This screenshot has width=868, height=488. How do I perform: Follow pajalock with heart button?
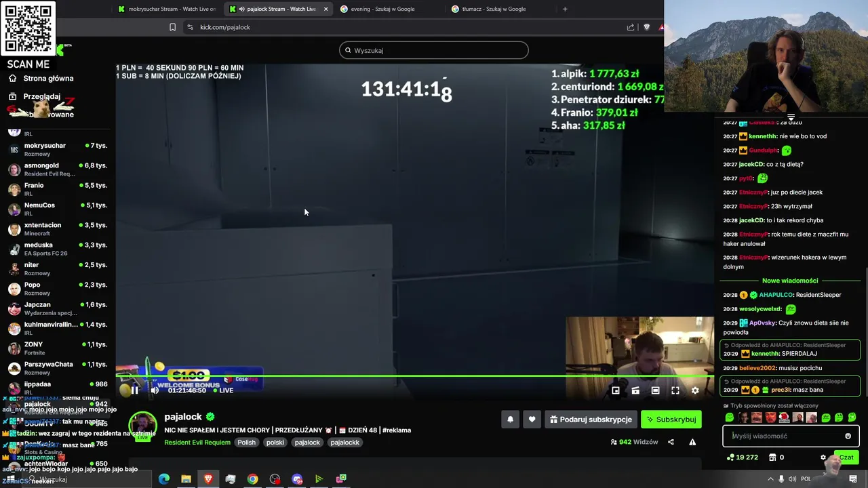pyautogui.click(x=532, y=420)
